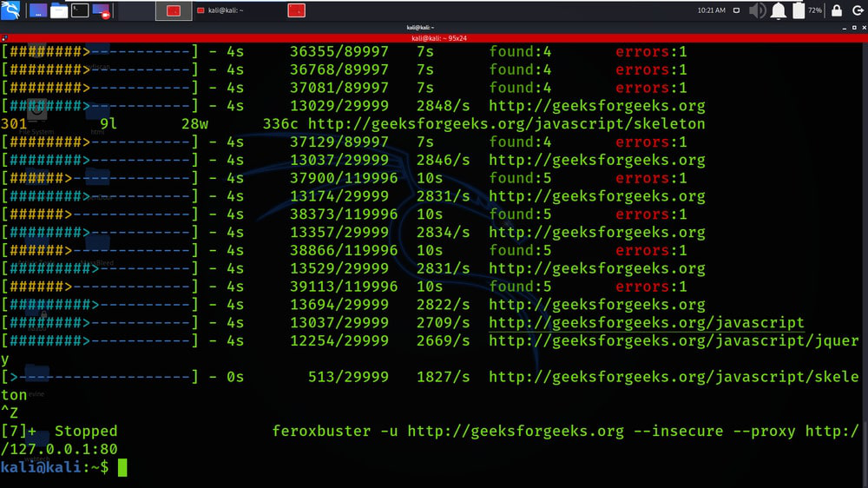Click the skeleton URL on the 301 line
The width and height of the screenshot is (868, 488).
point(507,124)
